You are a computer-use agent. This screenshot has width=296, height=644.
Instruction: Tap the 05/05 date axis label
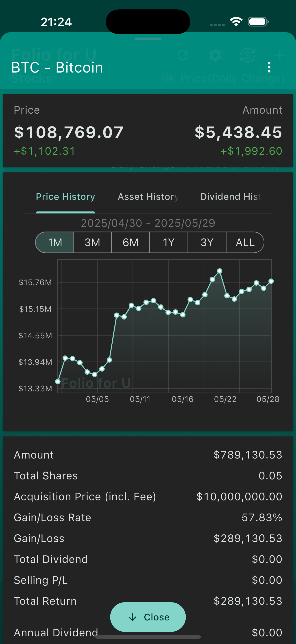(x=97, y=399)
